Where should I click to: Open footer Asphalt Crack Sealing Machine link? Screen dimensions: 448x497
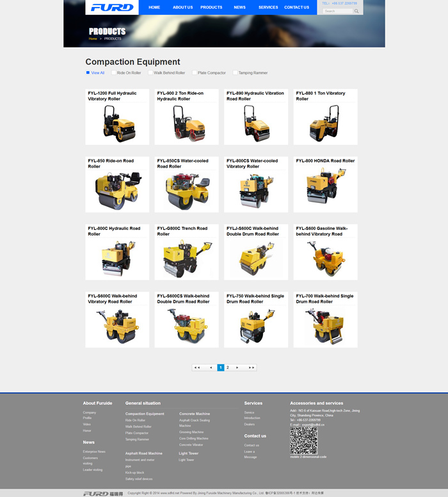[x=195, y=423]
